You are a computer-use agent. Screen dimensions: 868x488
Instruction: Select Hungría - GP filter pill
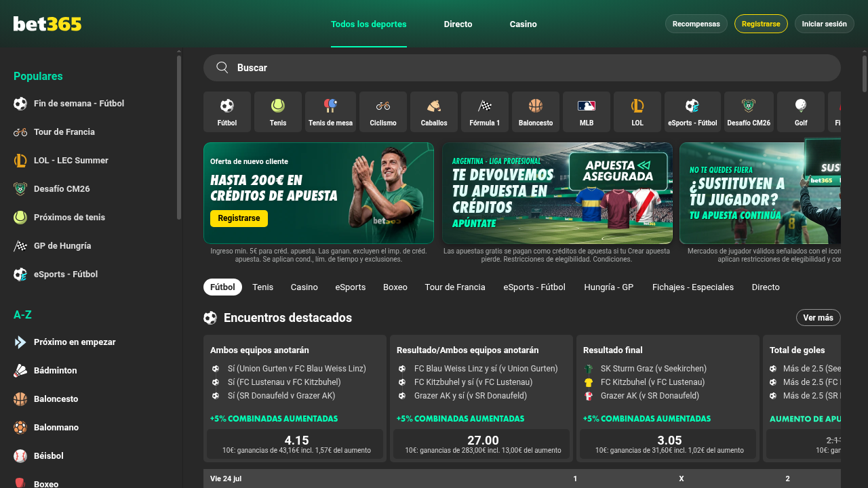[609, 287]
